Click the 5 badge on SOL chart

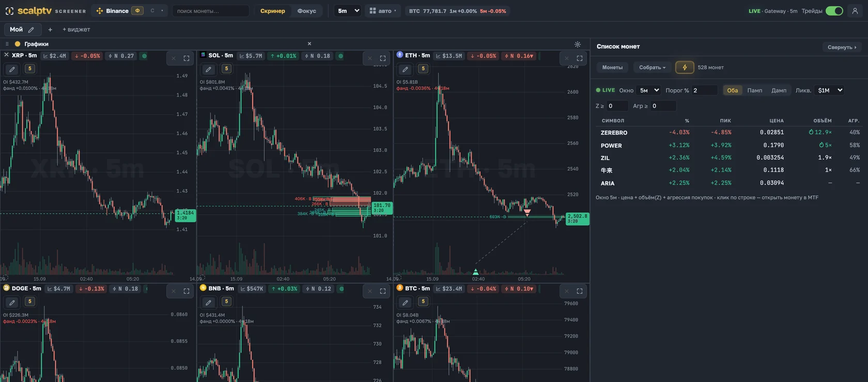tap(226, 69)
